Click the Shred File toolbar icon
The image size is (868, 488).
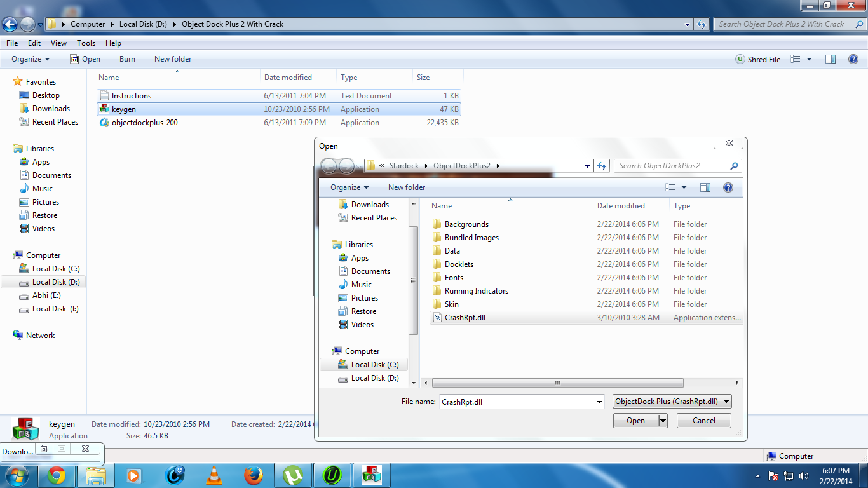(740, 59)
